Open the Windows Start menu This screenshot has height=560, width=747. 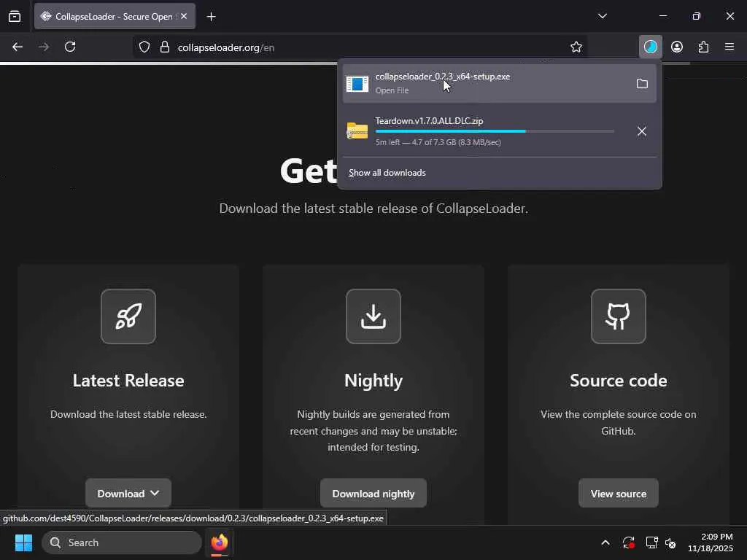pyautogui.click(x=23, y=542)
